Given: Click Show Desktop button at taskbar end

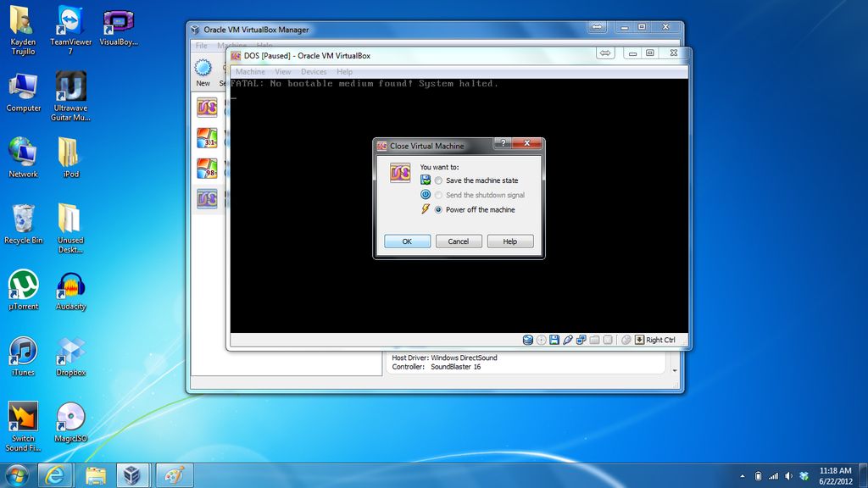Looking at the screenshot, I should click(x=863, y=476).
